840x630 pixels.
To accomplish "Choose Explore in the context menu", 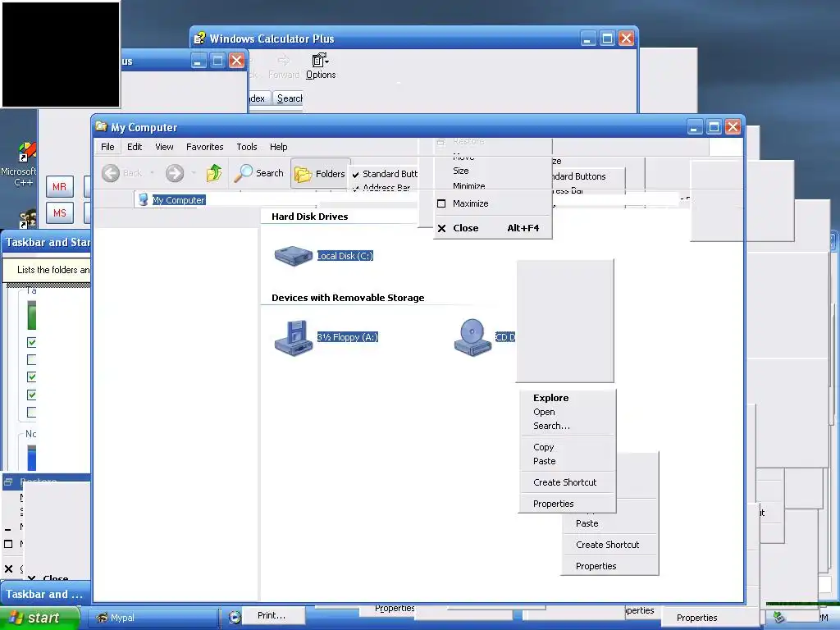I will pos(568,398).
